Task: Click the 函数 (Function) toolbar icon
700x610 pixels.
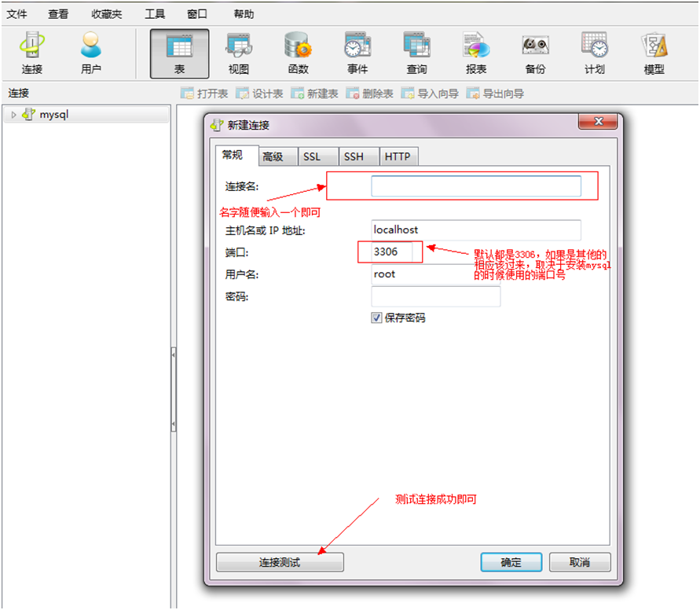Action: pyautogui.click(x=298, y=53)
